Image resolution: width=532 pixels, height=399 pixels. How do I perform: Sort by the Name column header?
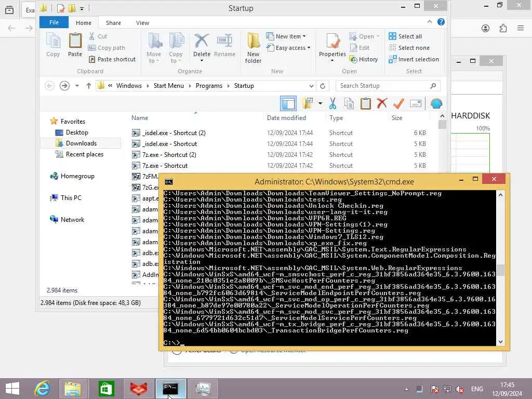[140, 118]
